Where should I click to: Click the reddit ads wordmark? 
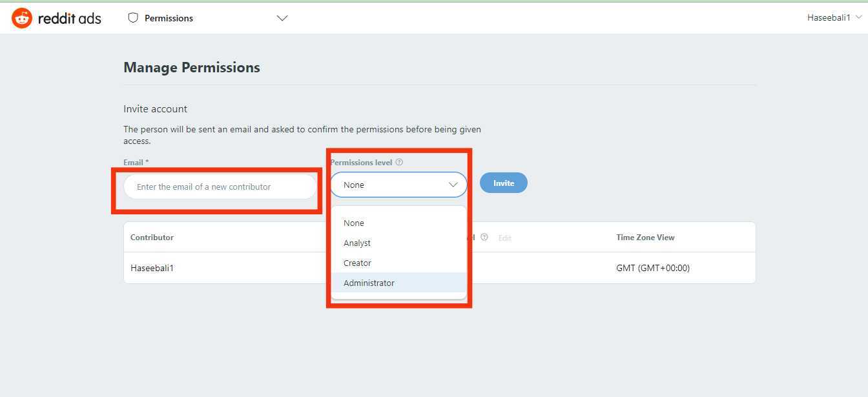(69, 17)
